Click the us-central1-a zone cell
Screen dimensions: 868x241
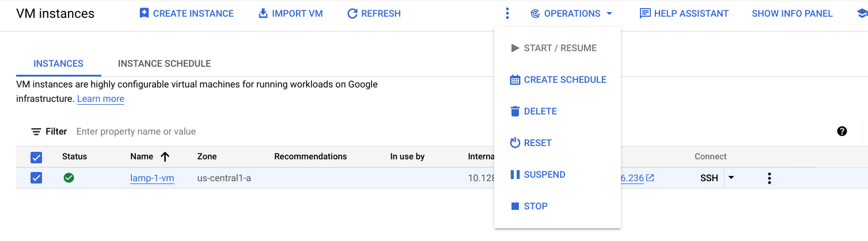point(224,178)
